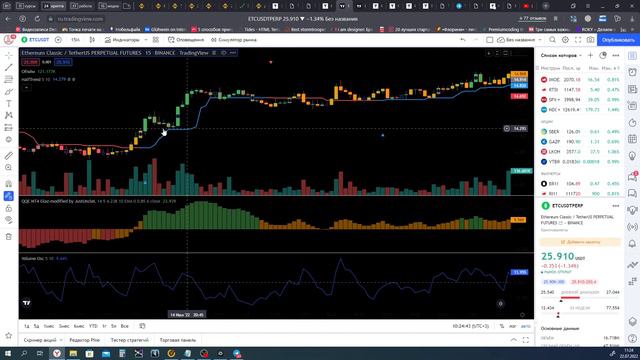Open the 15m timeframe selector
Image resolution: width=640 pixels, height=360 pixels.
pos(75,40)
